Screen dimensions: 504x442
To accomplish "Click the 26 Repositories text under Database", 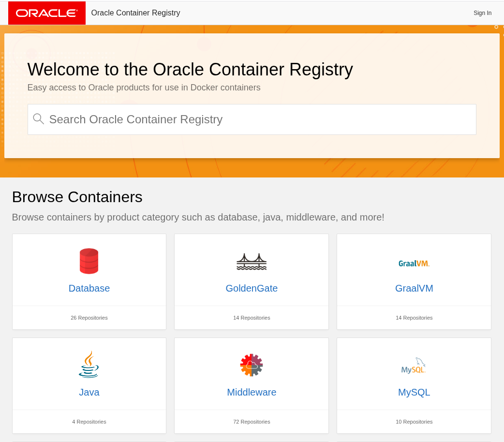I will pos(89,318).
